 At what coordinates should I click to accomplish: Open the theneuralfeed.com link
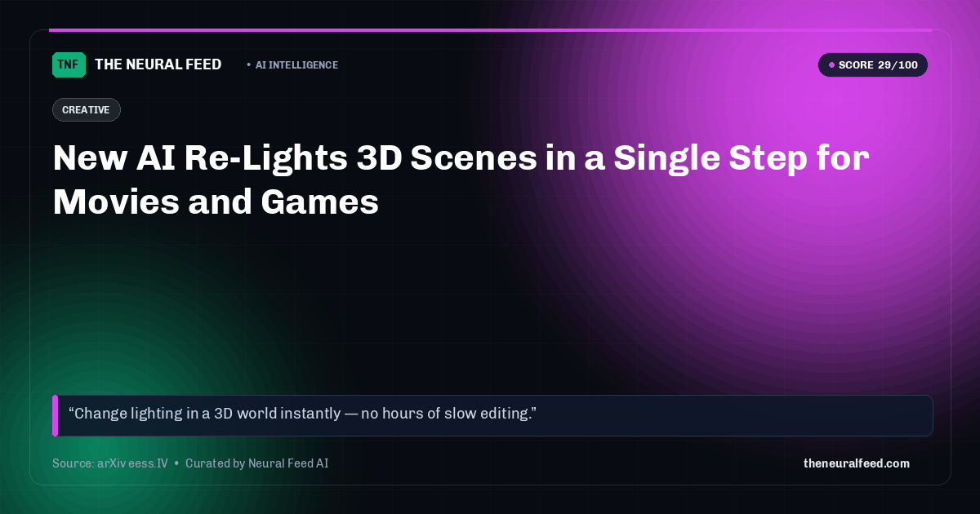tap(857, 463)
